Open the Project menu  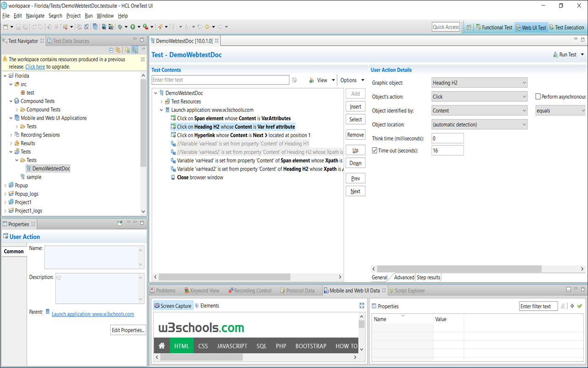pos(73,16)
